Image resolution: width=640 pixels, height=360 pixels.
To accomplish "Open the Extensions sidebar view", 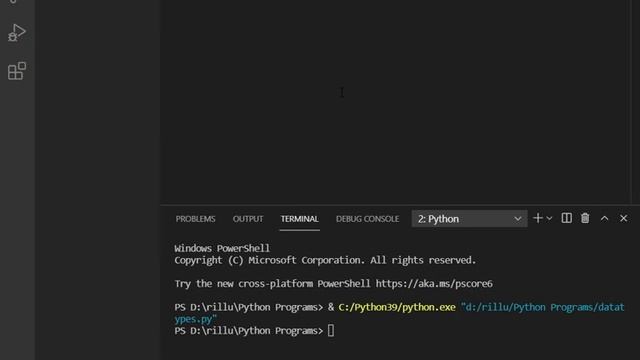I will (17, 71).
